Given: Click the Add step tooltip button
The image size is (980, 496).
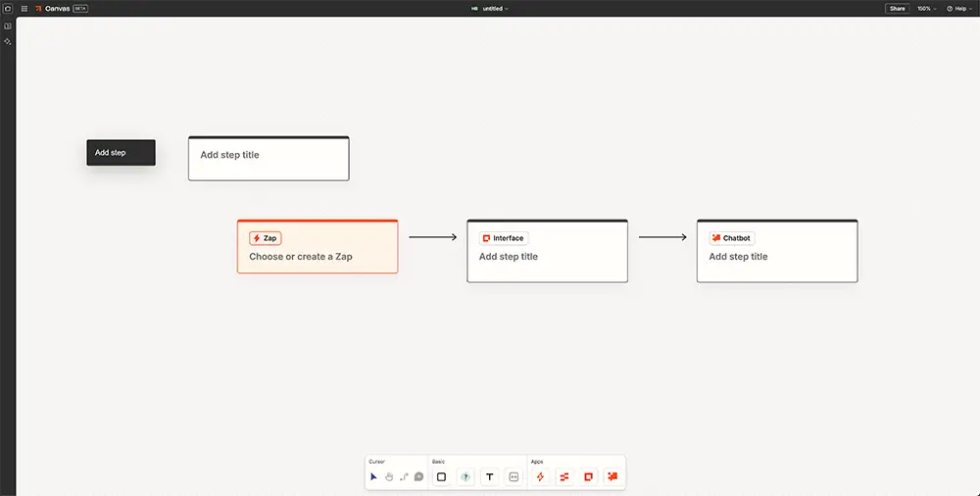Looking at the screenshot, I should pos(121,153).
